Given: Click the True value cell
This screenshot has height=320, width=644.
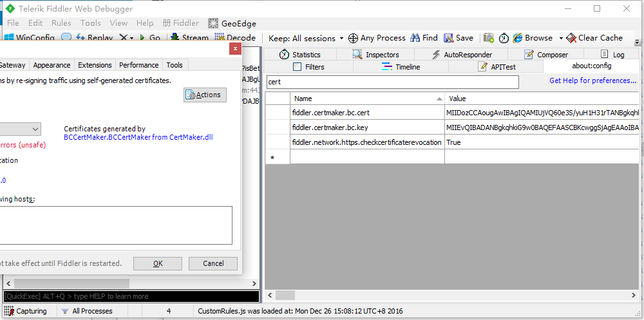Looking at the screenshot, I should click(x=542, y=142).
